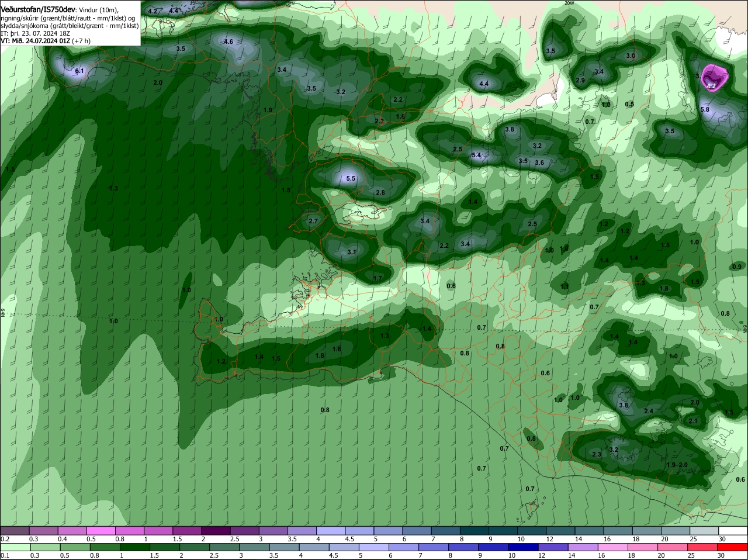Click the 2.4 value on the map
Screen dimensions: 748x560
click(x=649, y=411)
